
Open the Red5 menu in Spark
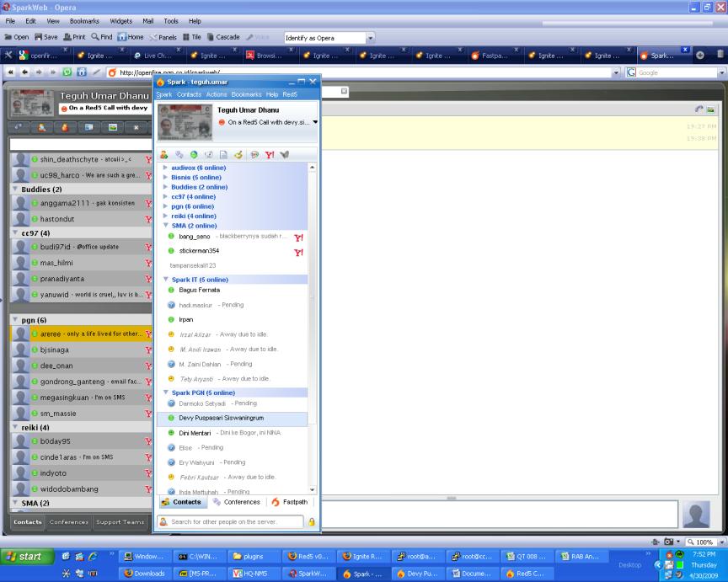point(290,94)
